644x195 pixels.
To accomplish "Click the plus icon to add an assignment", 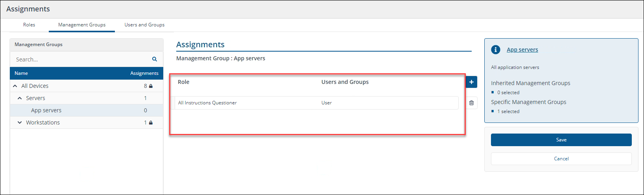I will (471, 82).
